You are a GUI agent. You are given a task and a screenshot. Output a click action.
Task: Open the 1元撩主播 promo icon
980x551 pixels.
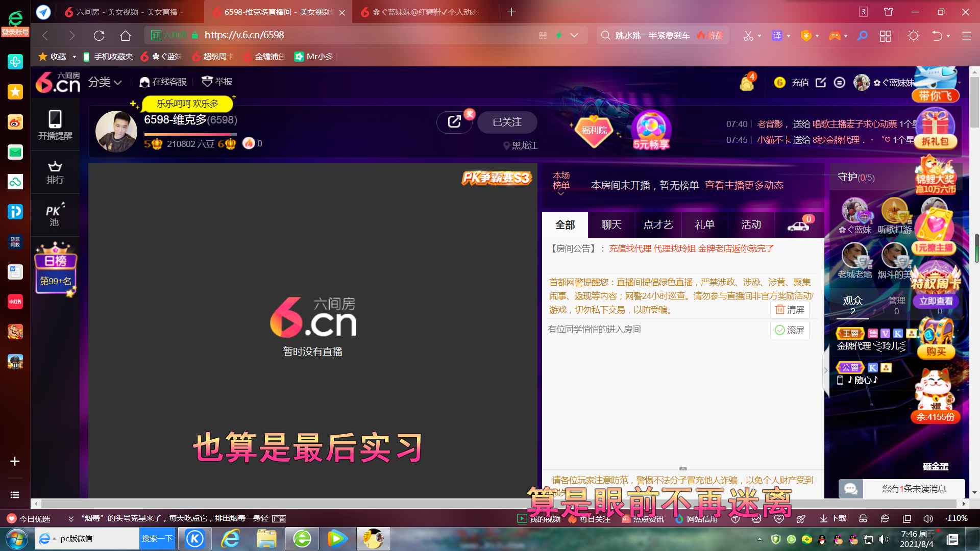pyautogui.click(x=934, y=233)
